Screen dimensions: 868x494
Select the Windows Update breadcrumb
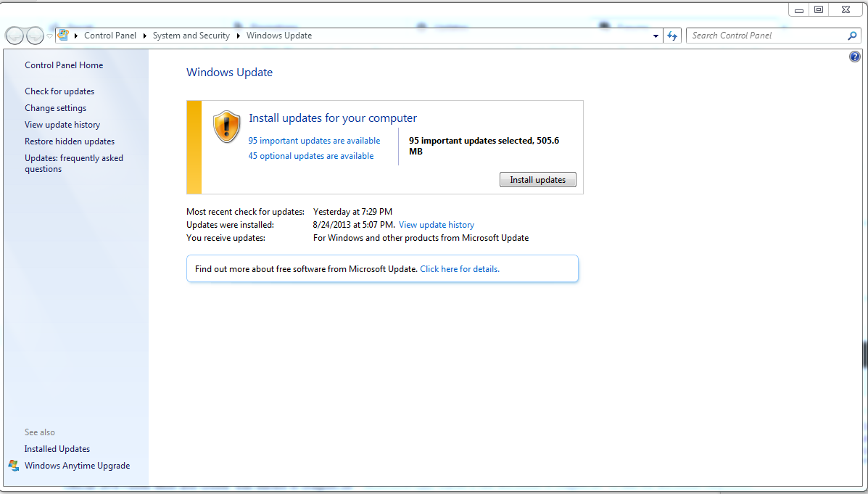(279, 36)
